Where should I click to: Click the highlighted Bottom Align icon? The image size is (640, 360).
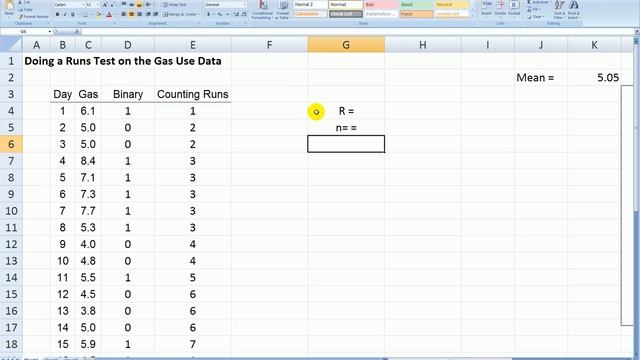coord(139,4)
